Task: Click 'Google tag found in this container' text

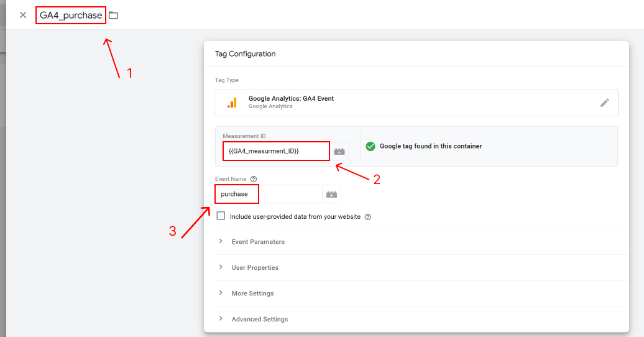Action: point(430,146)
